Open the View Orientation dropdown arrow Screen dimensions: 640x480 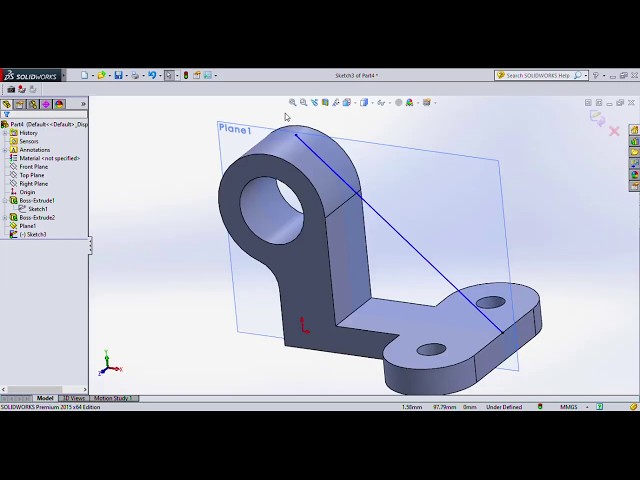[x=355, y=103]
